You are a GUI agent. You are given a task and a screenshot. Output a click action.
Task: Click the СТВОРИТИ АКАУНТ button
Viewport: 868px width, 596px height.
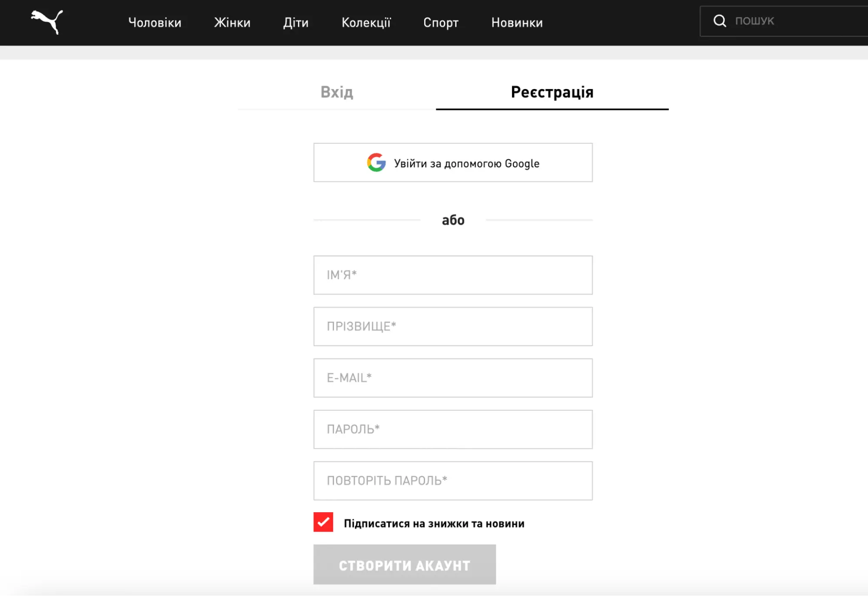click(x=404, y=565)
